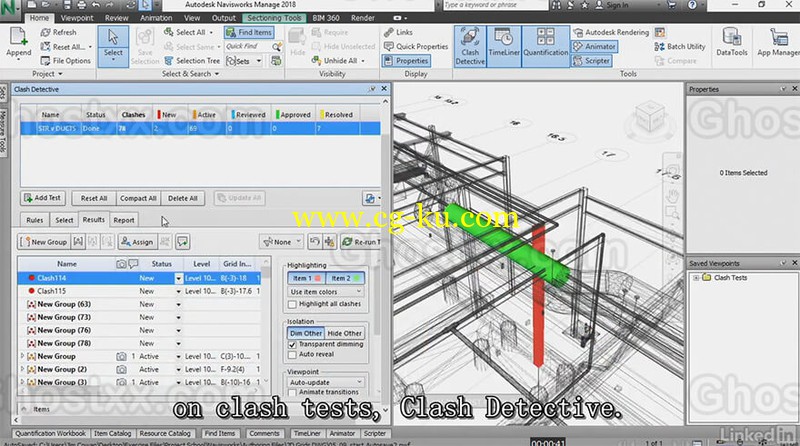Open Quantification Workbook bottom tab
Viewport: 800px width, 446px height.
(51, 433)
